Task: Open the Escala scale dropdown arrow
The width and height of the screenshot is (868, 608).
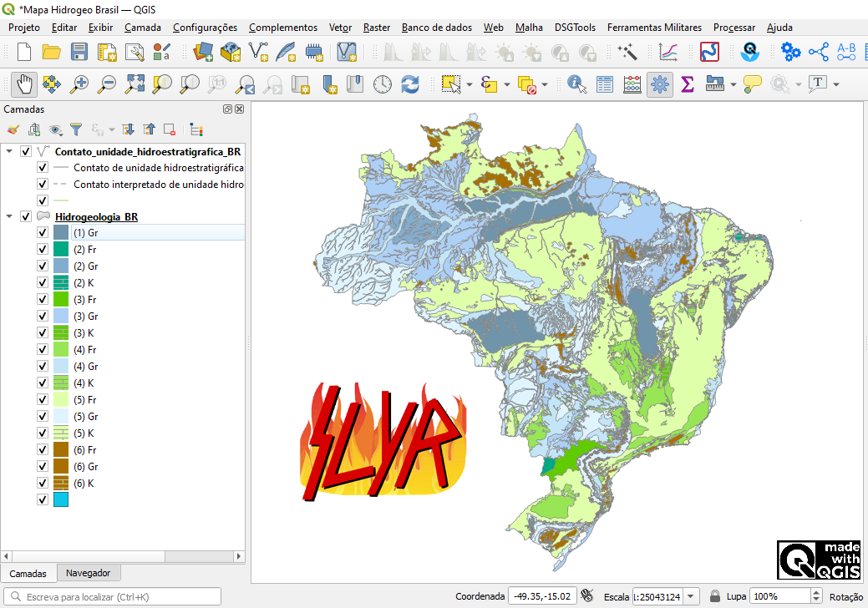Action: [691, 596]
